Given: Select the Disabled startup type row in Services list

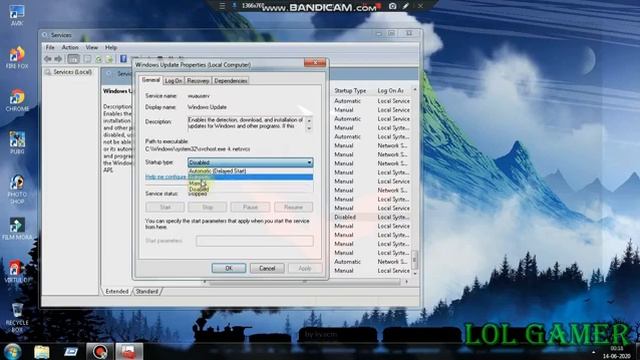Looking at the screenshot, I should (x=372, y=217).
